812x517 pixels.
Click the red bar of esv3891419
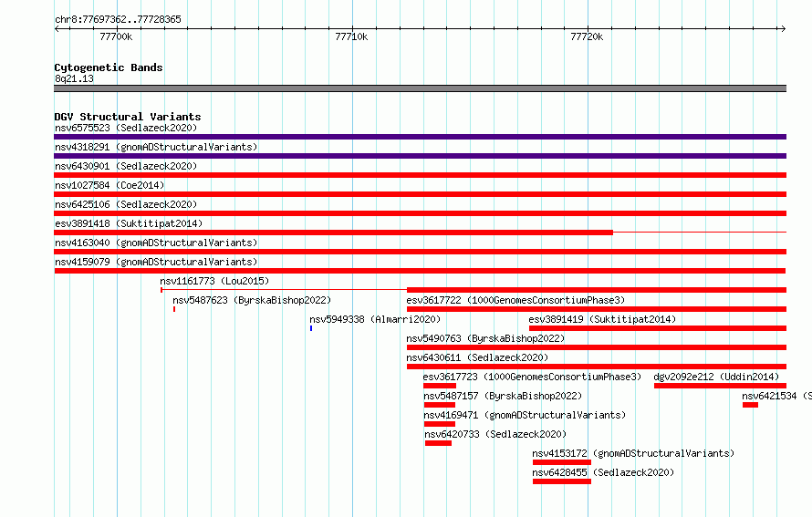(x=658, y=328)
